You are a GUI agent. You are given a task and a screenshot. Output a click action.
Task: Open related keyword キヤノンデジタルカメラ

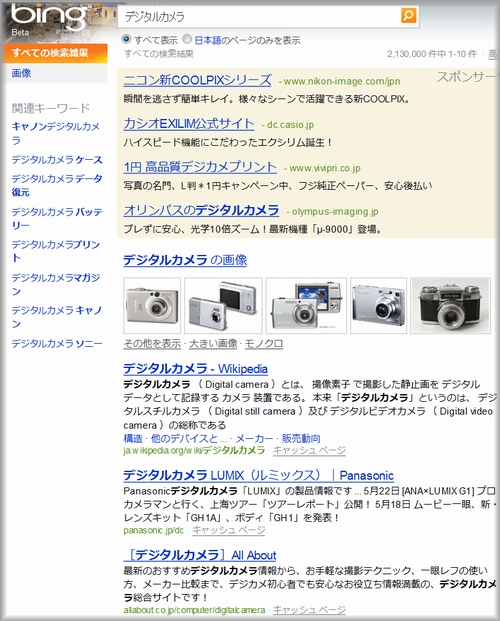(x=55, y=133)
